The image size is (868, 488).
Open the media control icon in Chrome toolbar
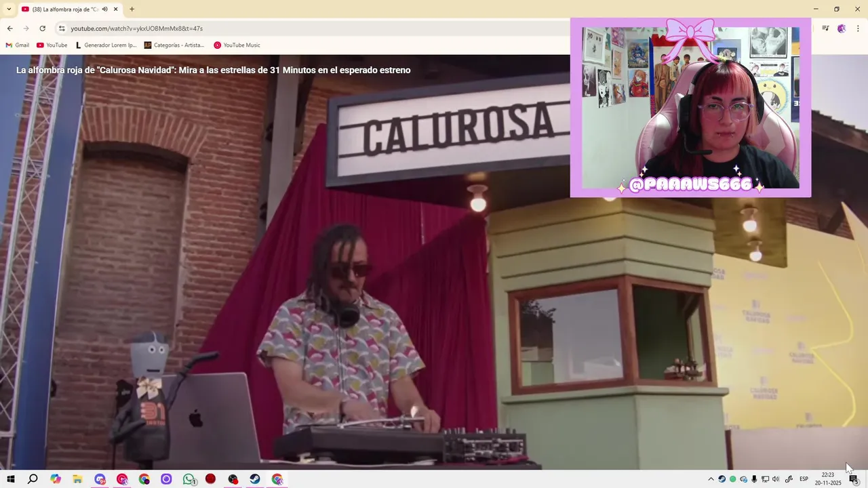point(825,28)
